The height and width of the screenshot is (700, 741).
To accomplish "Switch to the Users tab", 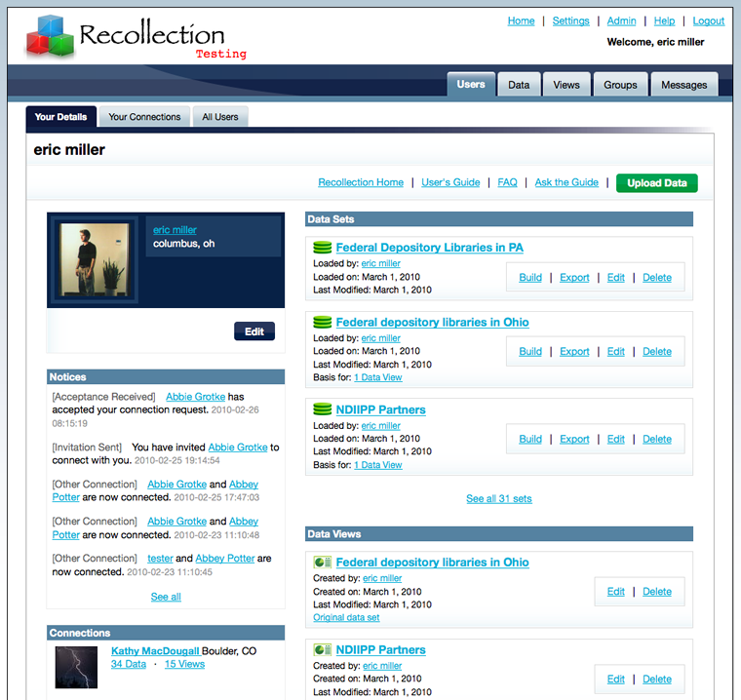I will click(x=471, y=84).
